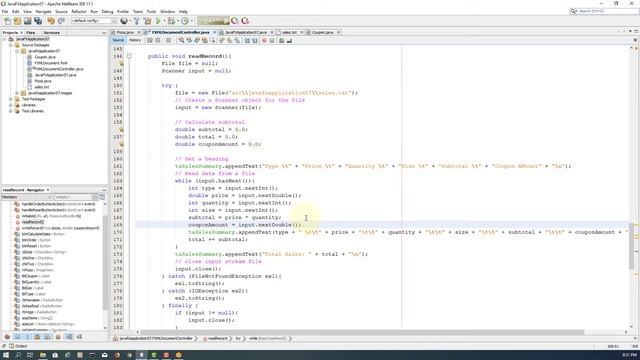Select readRecord() in the Navigator list
Image resolution: width=640 pixels, height=360 pixels.
pos(33,222)
